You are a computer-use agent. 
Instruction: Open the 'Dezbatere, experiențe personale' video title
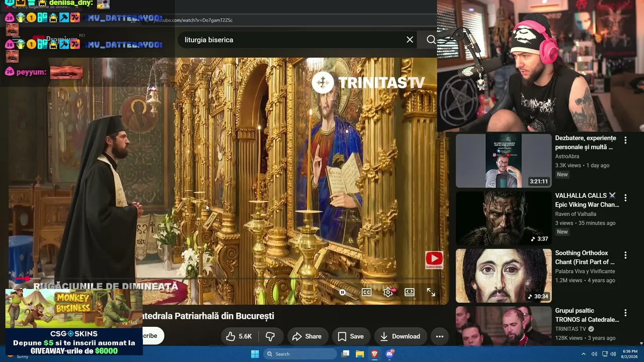[x=586, y=142]
